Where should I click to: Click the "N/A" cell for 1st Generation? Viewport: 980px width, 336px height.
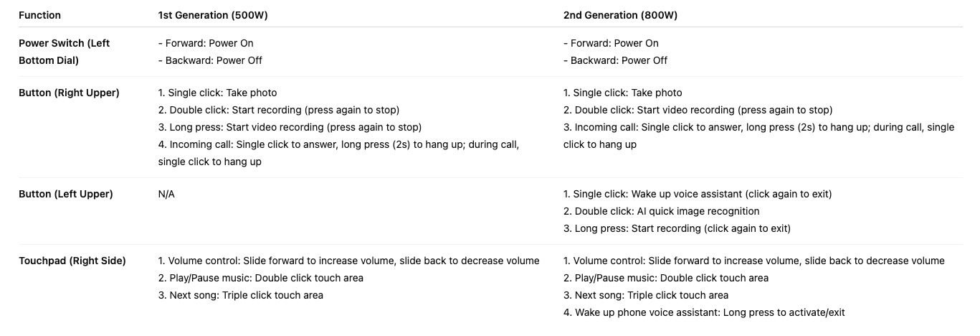pyautogui.click(x=166, y=194)
